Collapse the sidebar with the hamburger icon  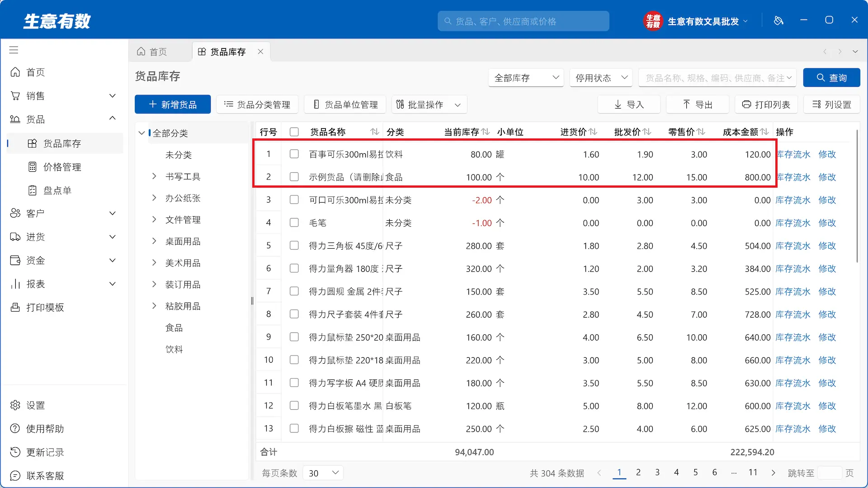pyautogui.click(x=14, y=50)
